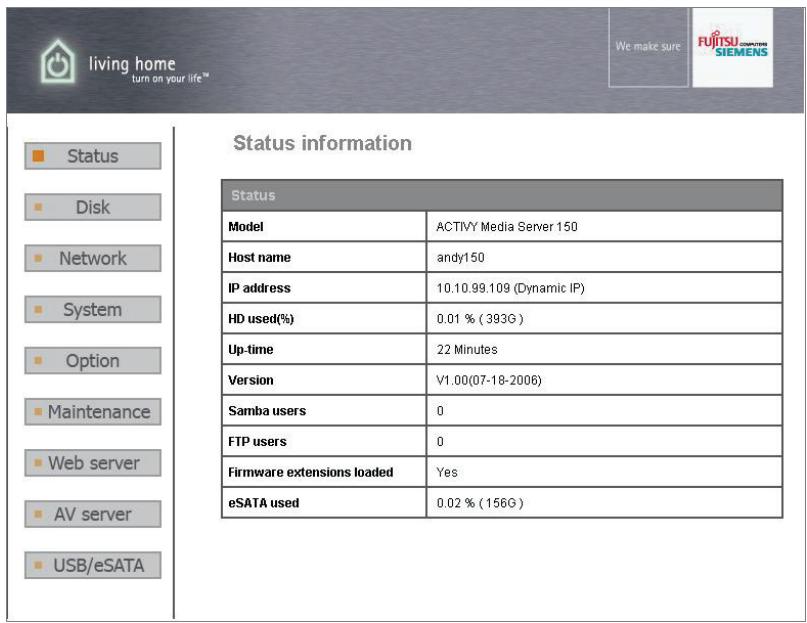Select the eSATA used value '0.02 % ( 156G )'
Screen dimensions: 807x623
point(480,503)
